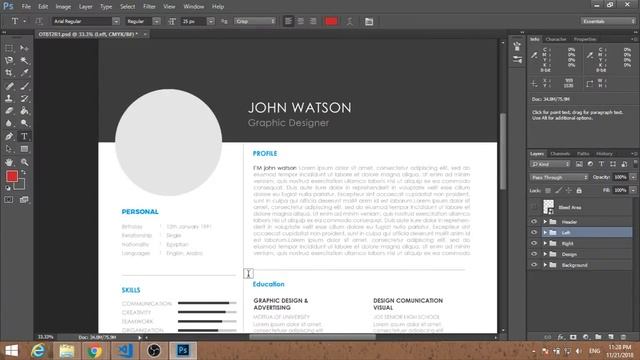Create new adjustment layer
Screen dimensions: 640x360
[586, 337]
